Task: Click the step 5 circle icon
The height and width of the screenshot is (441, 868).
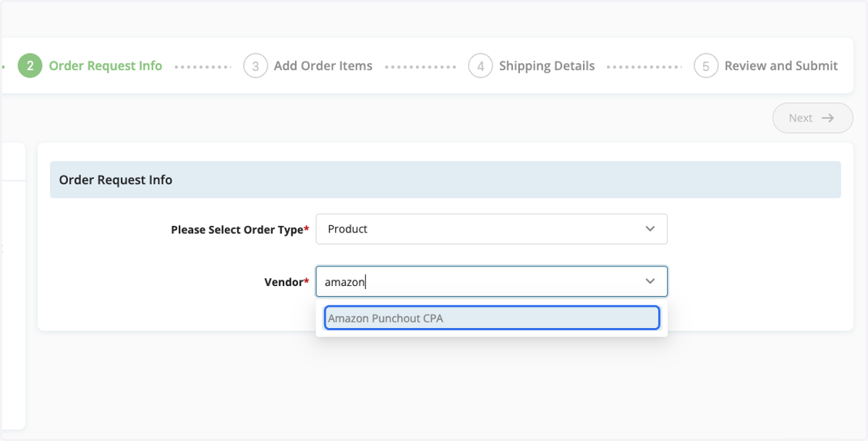Action: [706, 66]
